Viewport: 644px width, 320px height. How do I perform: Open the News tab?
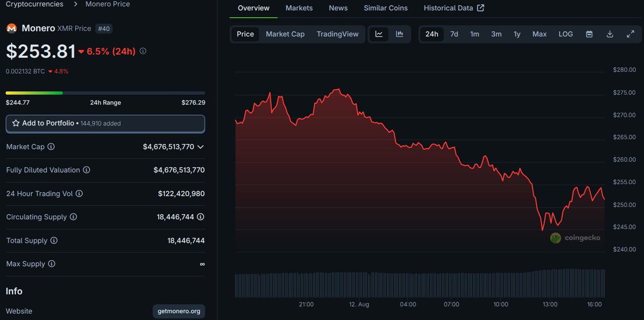tap(338, 8)
